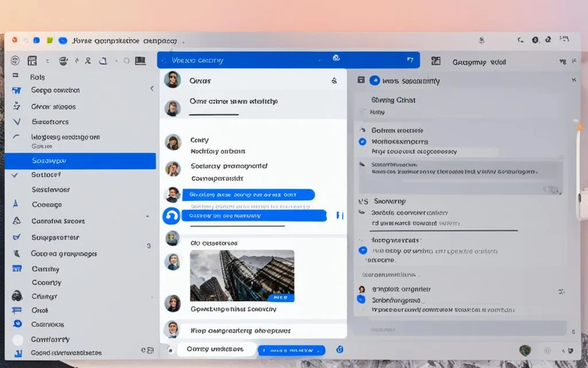Click the message input field at the bottom
This screenshot has height=368, width=588.
218,349
